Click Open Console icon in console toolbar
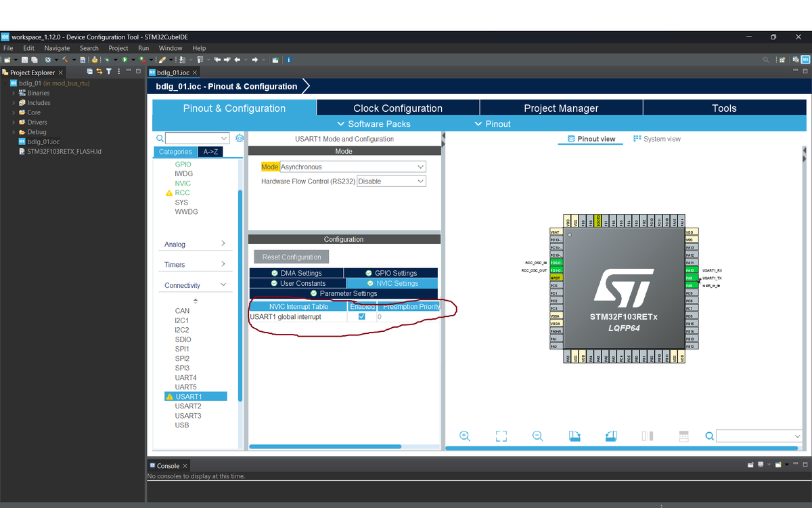The image size is (812, 508). pyautogui.click(x=778, y=465)
